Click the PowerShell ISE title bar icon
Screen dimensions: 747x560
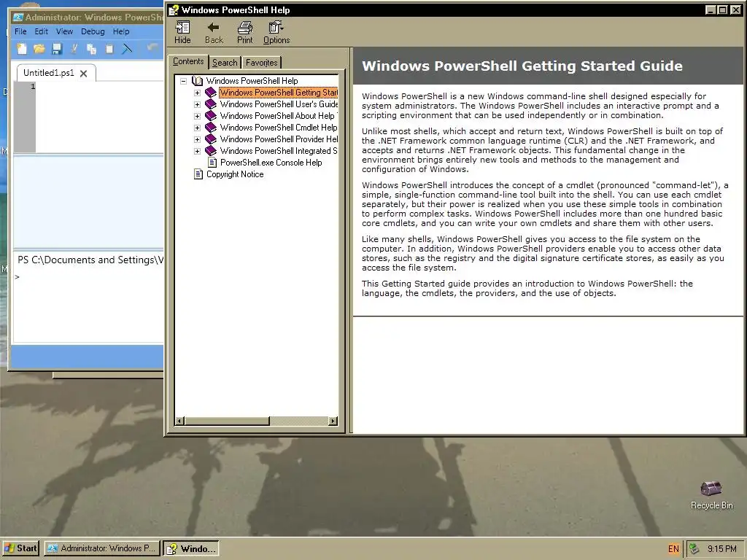pos(18,17)
